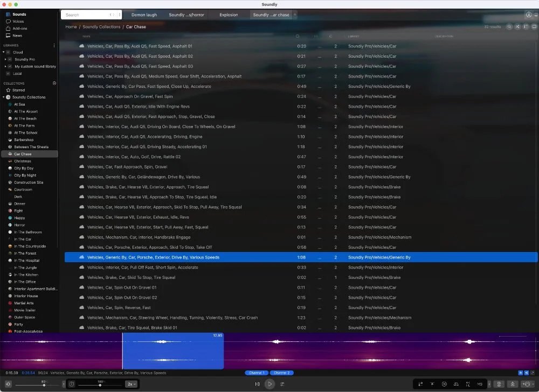Click the pitch/speed clock icon
Screen dimensions: 539x392
(x=72, y=384)
